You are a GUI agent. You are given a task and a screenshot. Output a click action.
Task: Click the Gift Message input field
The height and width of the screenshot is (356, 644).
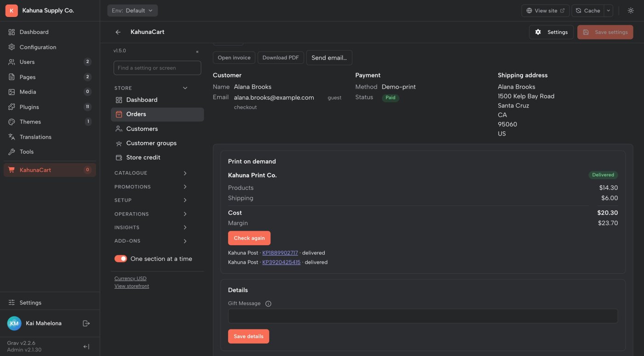pyautogui.click(x=423, y=316)
